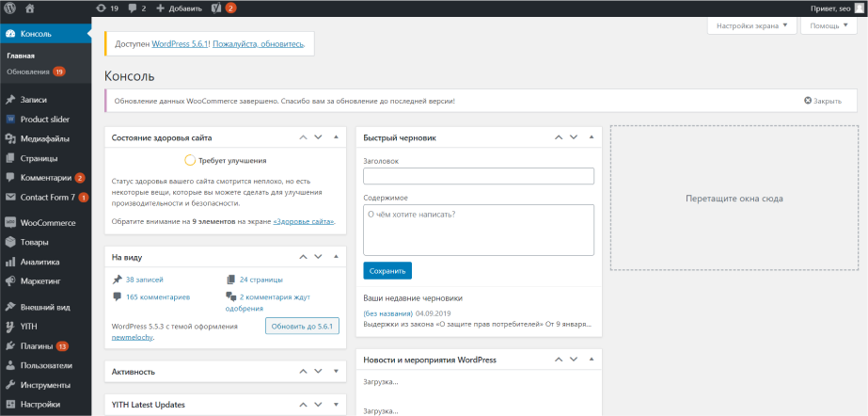
Task: Open Главная submenu item
Action: tap(21, 56)
